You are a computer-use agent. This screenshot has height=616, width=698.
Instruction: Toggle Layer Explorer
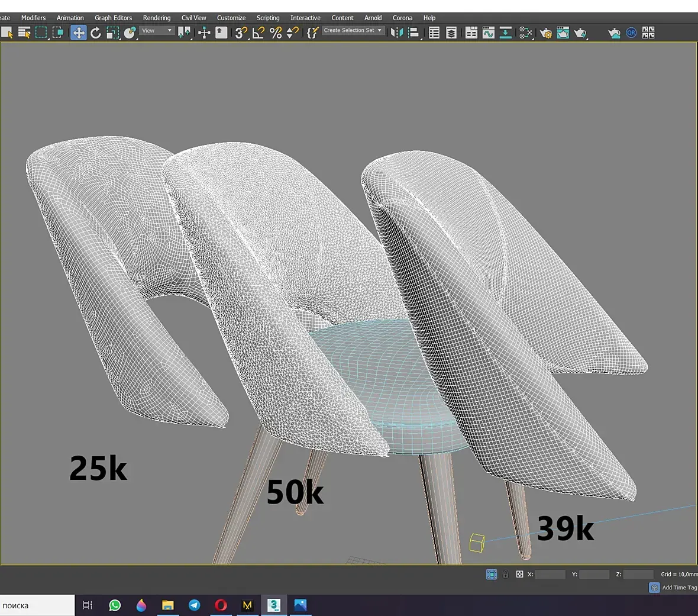(451, 33)
